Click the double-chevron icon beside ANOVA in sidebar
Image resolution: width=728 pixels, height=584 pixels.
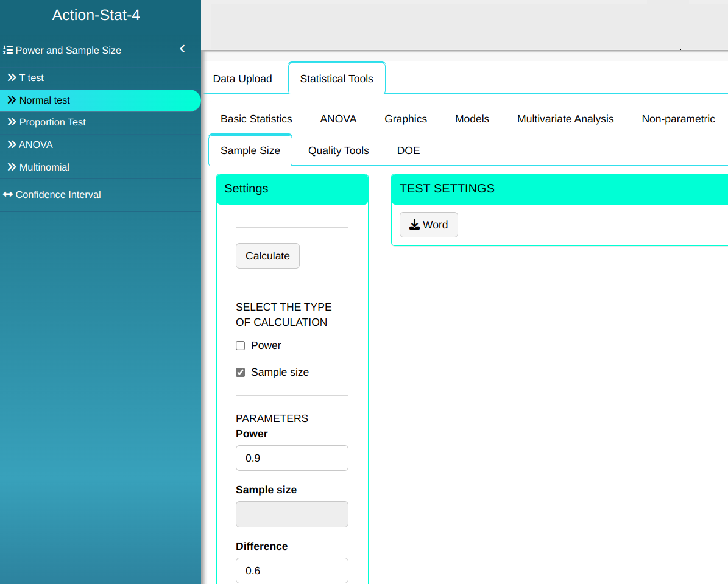[12, 145]
